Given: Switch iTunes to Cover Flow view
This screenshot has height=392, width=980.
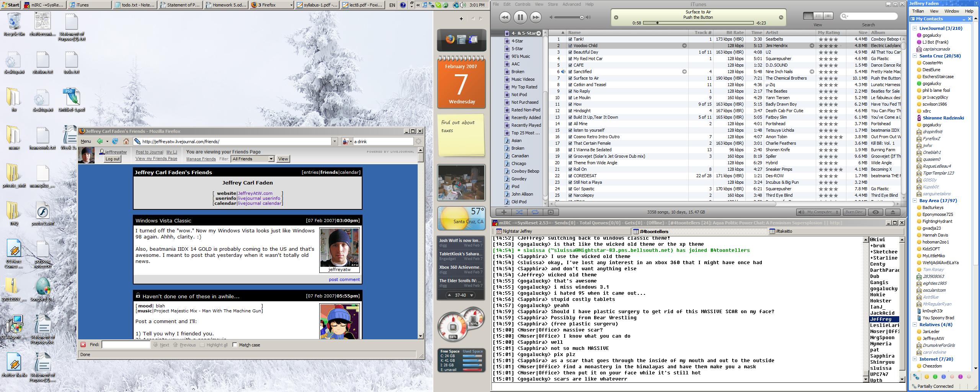Looking at the screenshot, I should tap(828, 16).
